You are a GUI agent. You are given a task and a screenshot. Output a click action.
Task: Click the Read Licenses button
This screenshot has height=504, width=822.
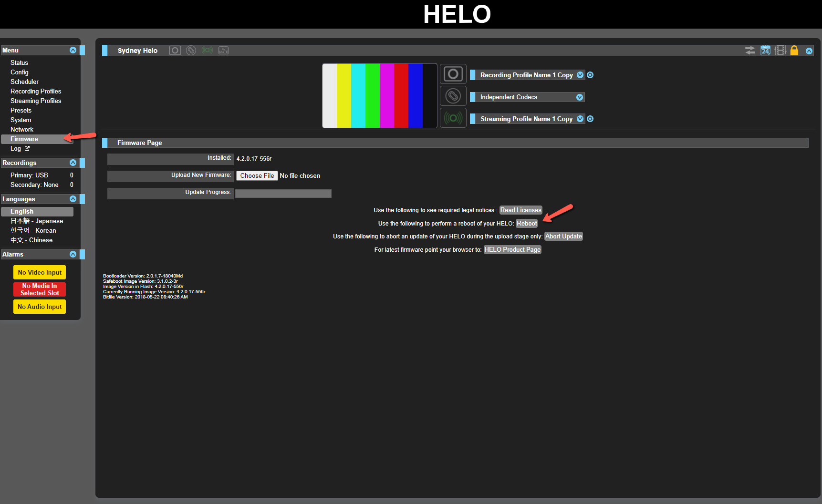point(520,210)
